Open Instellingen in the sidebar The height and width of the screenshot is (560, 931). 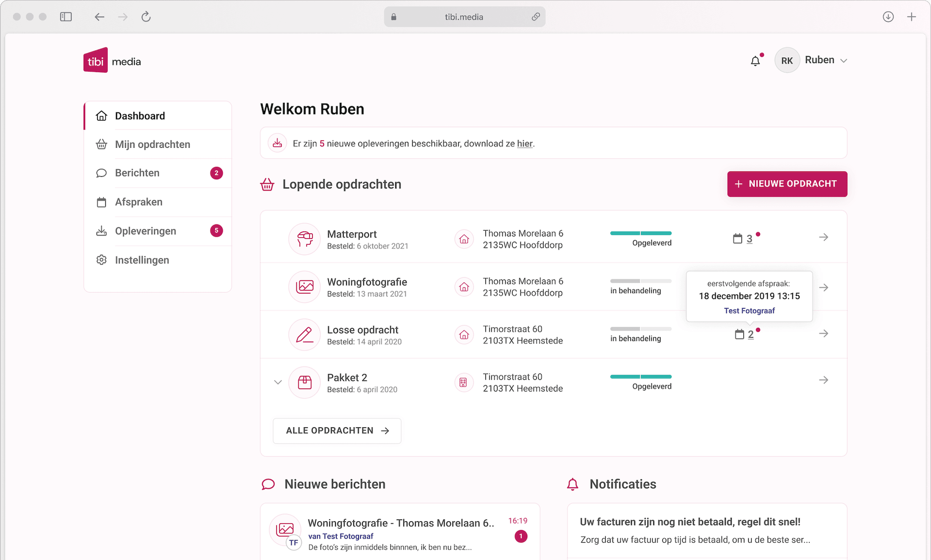click(x=158, y=260)
